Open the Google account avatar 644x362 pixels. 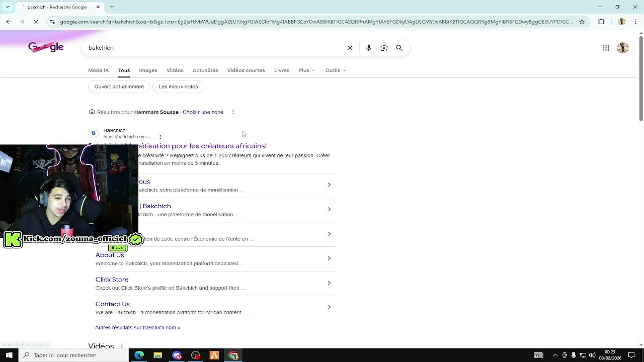(623, 48)
